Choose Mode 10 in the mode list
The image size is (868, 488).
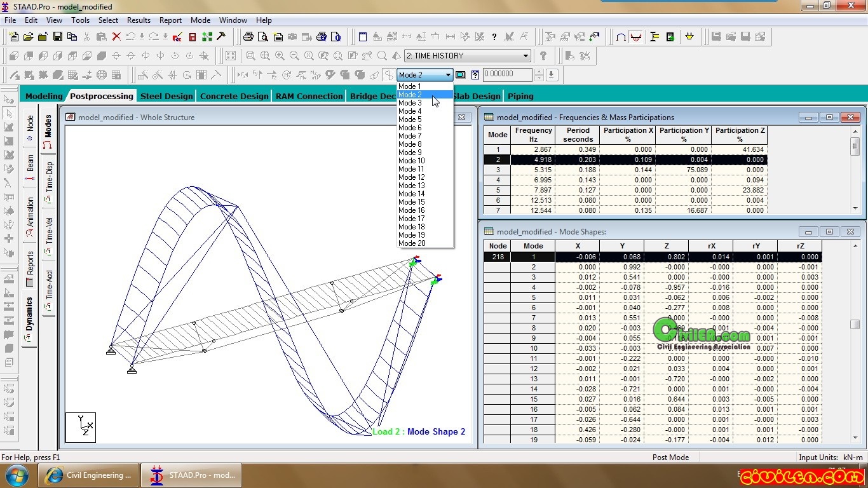425,161
